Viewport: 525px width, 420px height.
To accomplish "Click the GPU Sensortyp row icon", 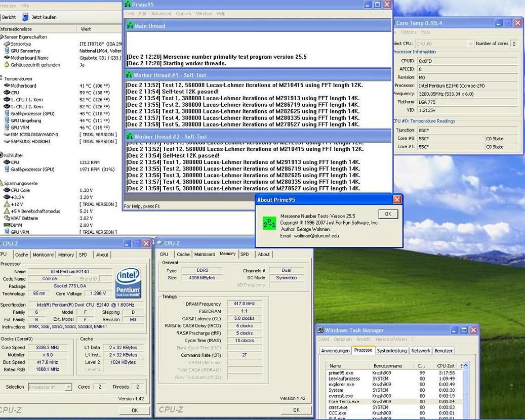I will click(x=7, y=51).
